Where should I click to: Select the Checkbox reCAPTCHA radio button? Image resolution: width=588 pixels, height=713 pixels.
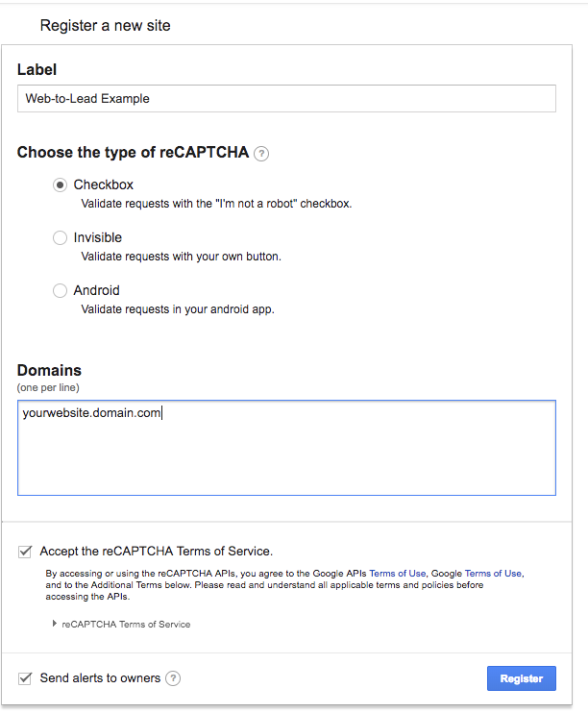(x=61, y=184)
